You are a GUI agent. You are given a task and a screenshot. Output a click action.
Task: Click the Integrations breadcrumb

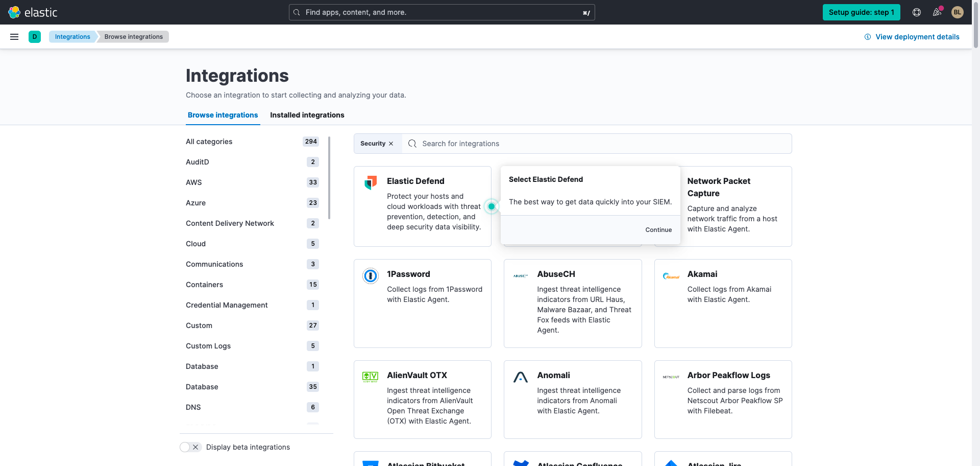(72, 37)
